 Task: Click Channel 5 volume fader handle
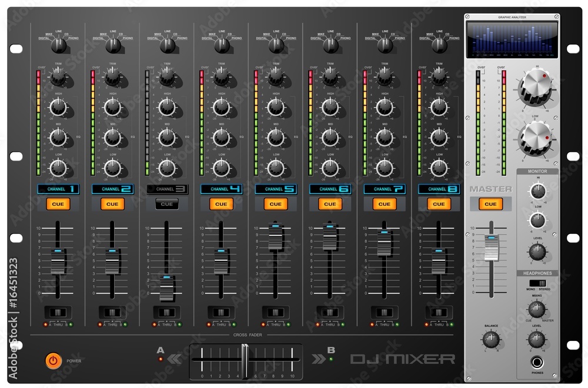click(276, 237)
